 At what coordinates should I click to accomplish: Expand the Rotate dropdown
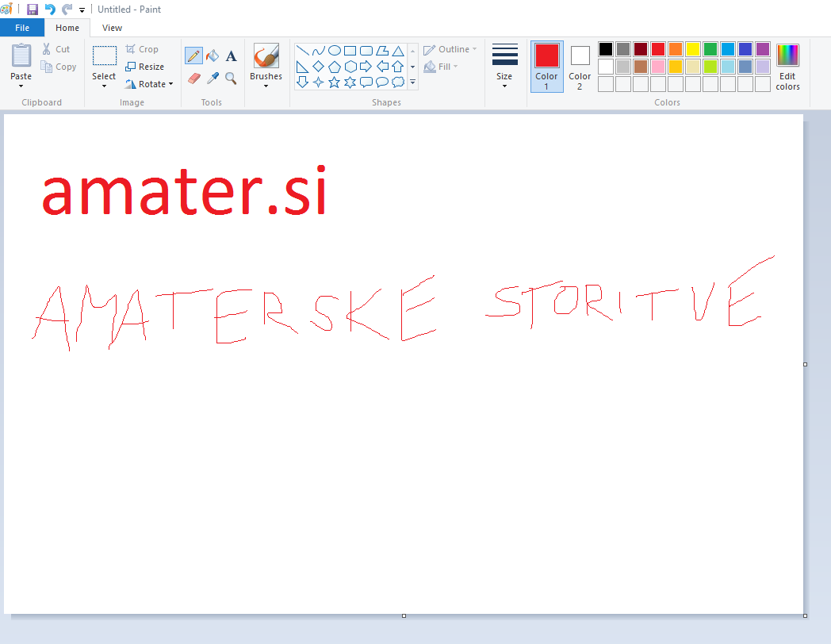(170, 84)
